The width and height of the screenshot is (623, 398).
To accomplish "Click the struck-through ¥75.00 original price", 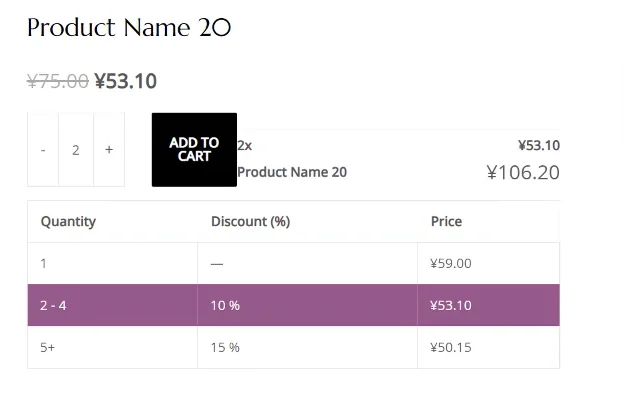I will (58, 81).
